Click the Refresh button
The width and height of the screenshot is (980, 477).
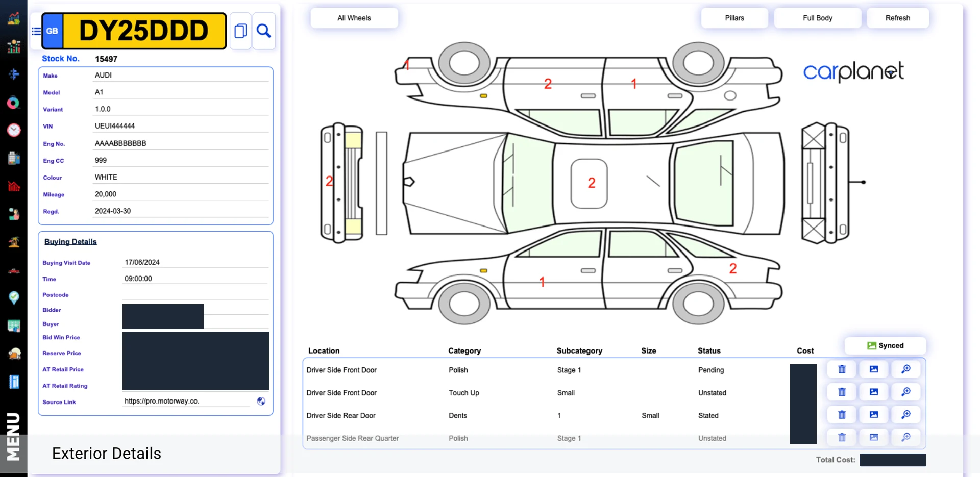click(898, 18)
